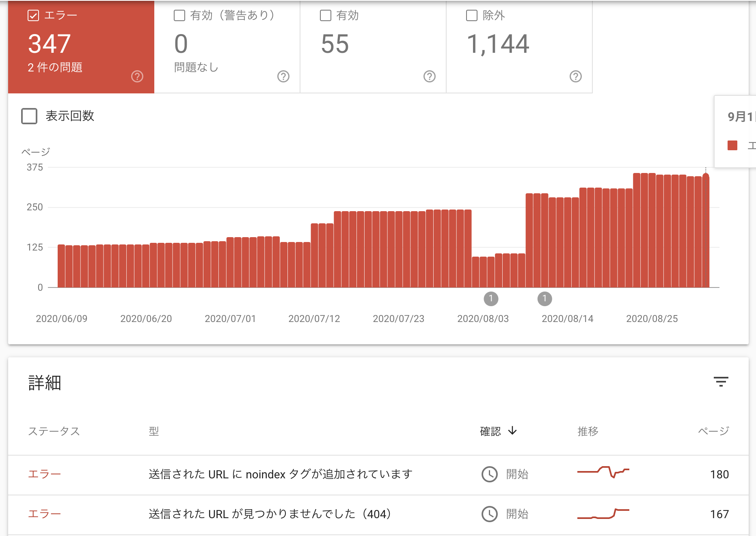Click red legend swatch in tooltip

pos(732,145)
